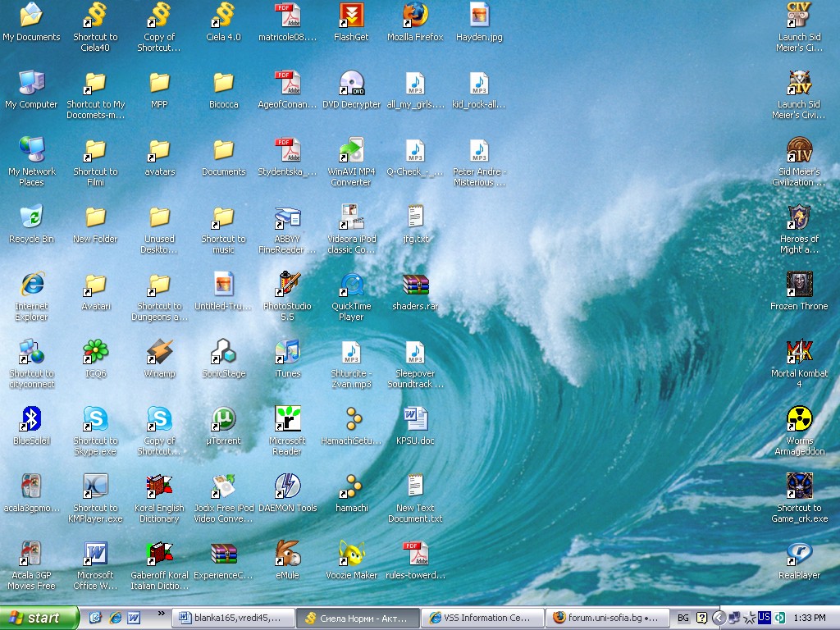Select the µTorrent desktop icon

pyautogui.click(x=223, y=419)
